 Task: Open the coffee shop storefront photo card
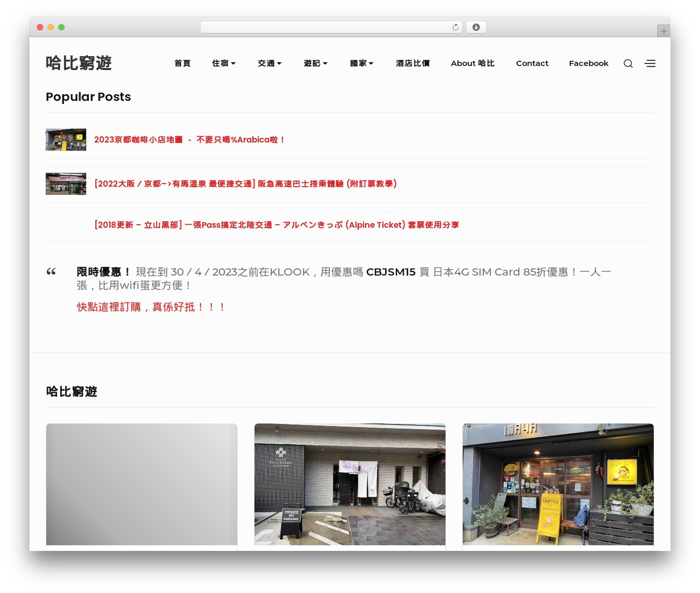(x=558, y=484)
